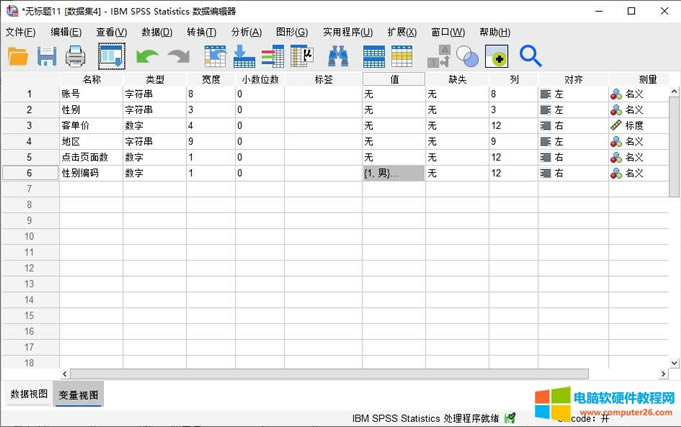Click the Print icon in the toolbar
Viewport: 681px width, 427px height.
pos(76,57)
